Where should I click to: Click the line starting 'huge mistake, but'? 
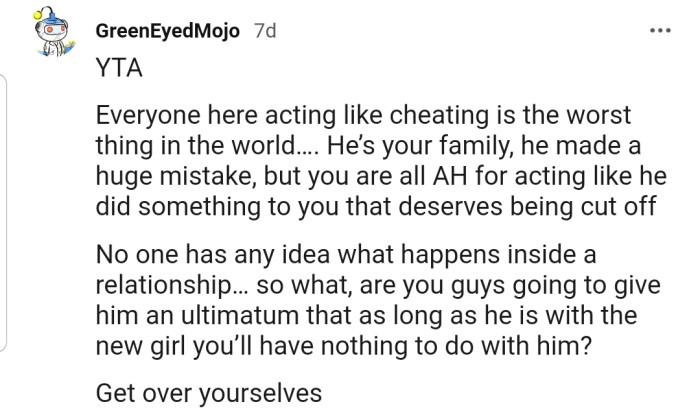tap(381, 176)
